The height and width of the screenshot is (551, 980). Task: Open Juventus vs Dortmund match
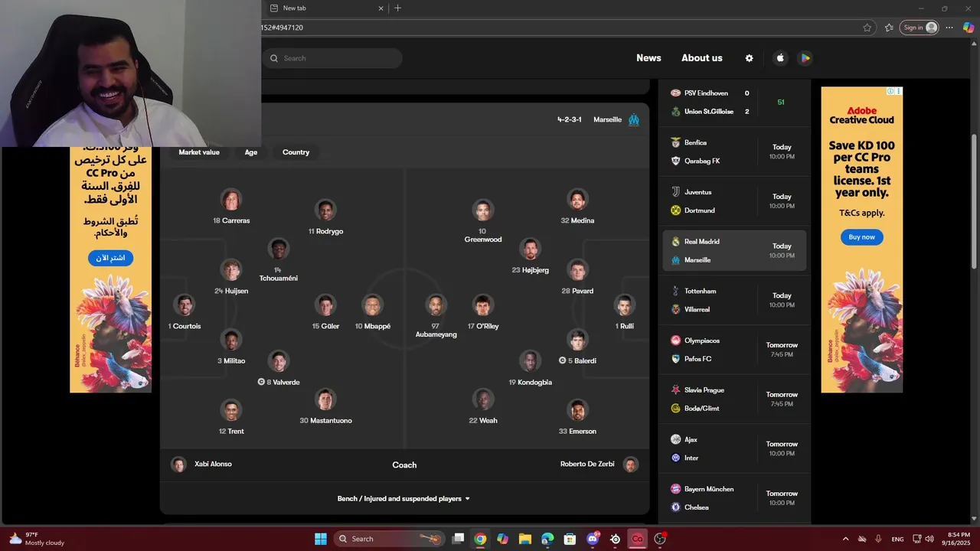(x=734, y=201)
